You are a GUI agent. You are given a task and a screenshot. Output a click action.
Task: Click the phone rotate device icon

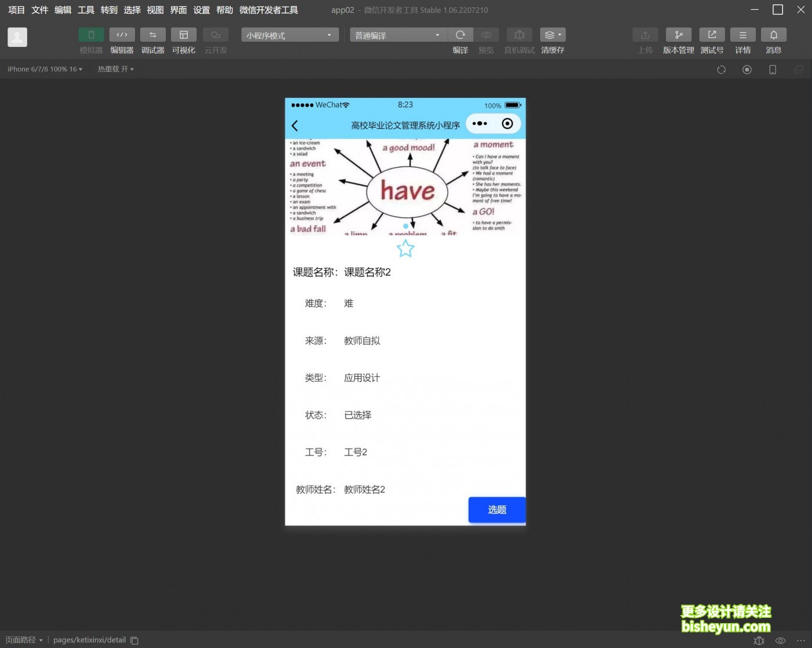[x=773, y=70]
